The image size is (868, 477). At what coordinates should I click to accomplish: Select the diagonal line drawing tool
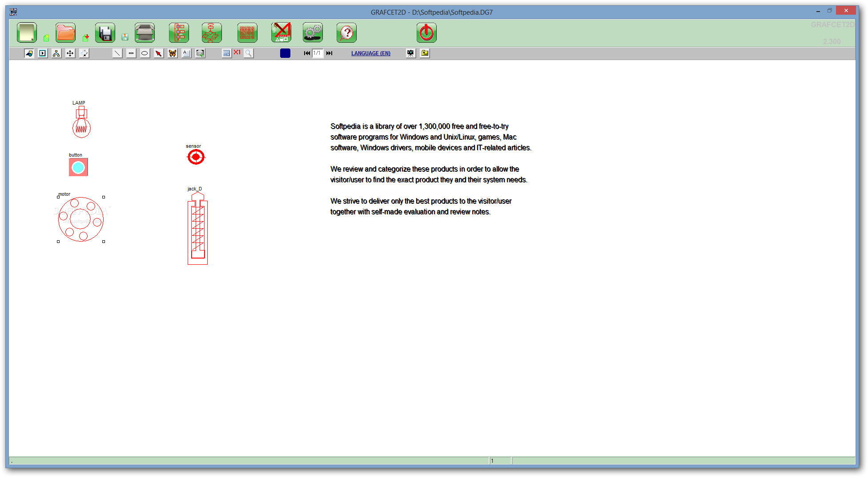coord(117,53)
